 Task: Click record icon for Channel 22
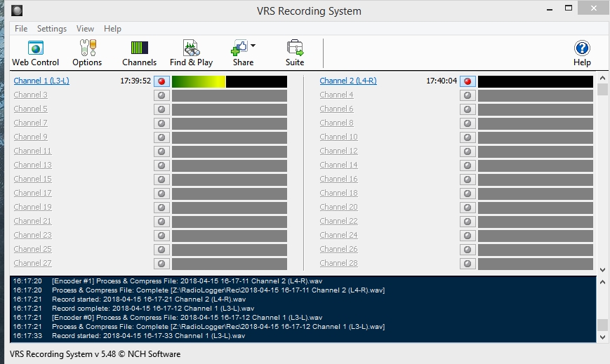468,222
